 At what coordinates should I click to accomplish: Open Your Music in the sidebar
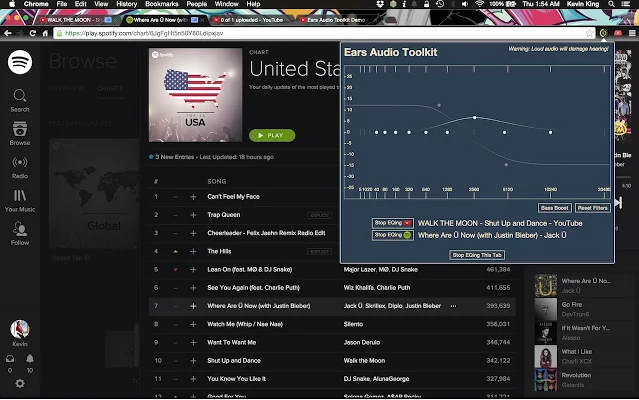[x=20, y=200]
